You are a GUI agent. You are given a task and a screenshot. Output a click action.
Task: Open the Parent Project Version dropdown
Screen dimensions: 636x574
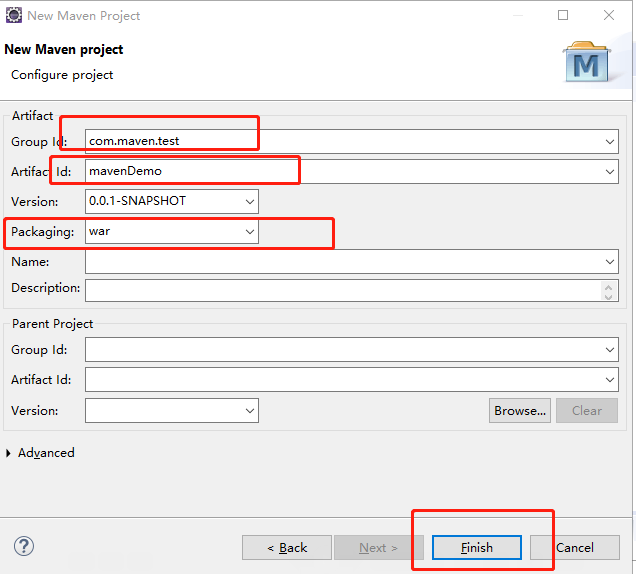pos(250,411)
